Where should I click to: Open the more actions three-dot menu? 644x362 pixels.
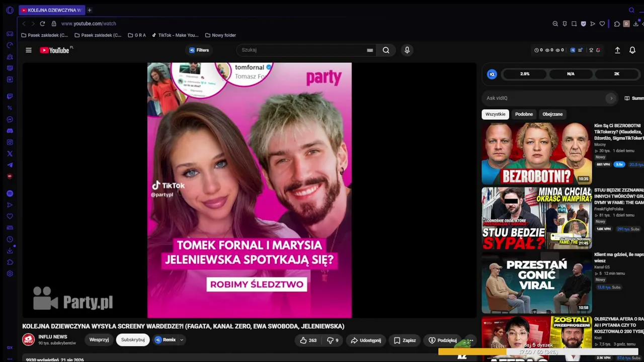pyautogui.click(x=470, y=340)
